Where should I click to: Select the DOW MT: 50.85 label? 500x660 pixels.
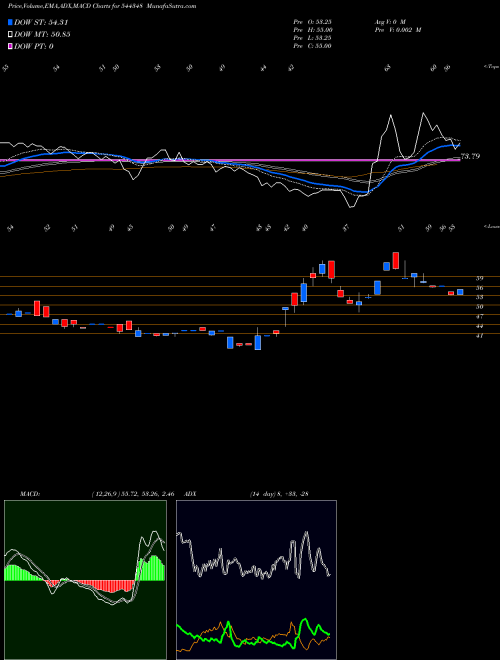point(42,35)
